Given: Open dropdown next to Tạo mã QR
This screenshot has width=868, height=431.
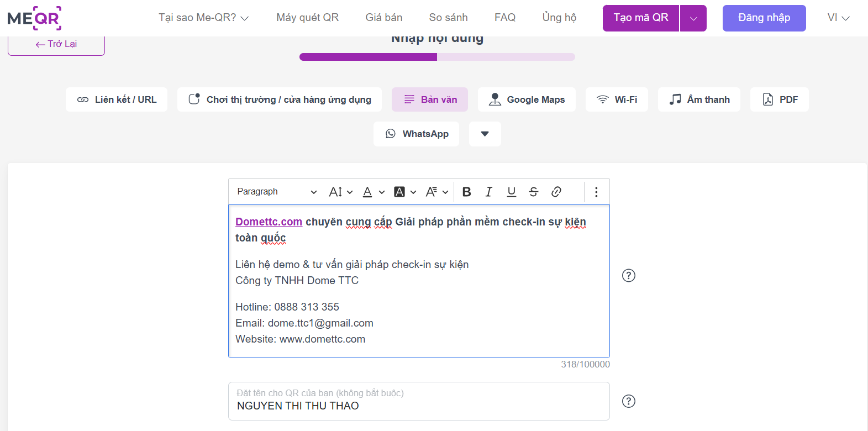Looking at the screenshot, I should pos(693,18).
